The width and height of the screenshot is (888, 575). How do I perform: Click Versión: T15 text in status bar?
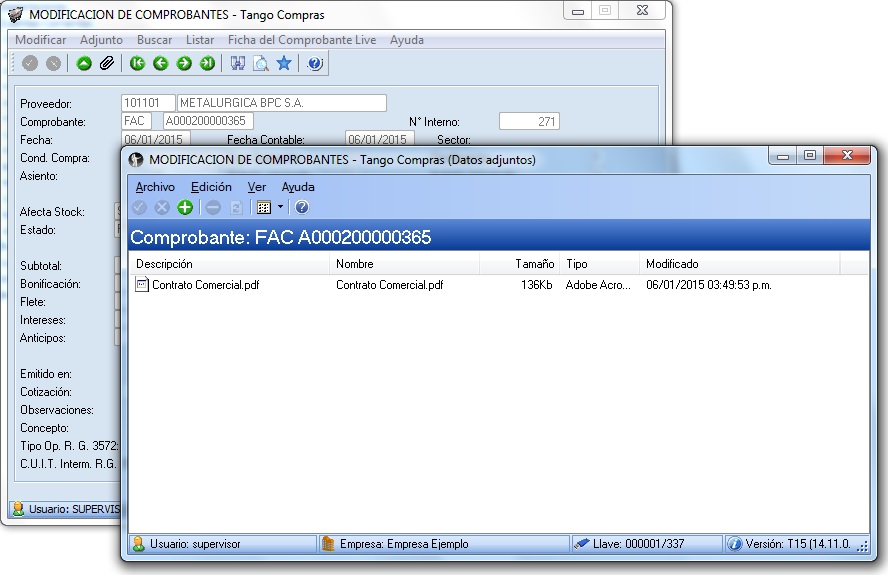click(798, 544)
